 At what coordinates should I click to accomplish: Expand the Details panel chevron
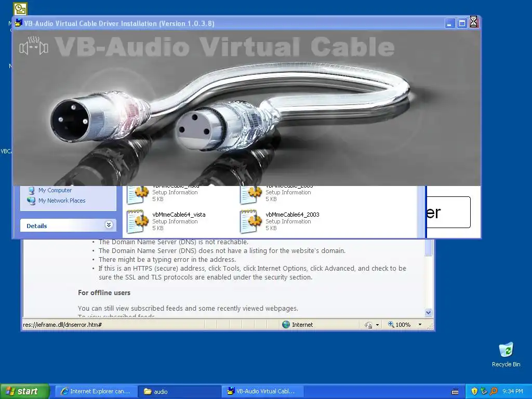click(x=109, y=224)
